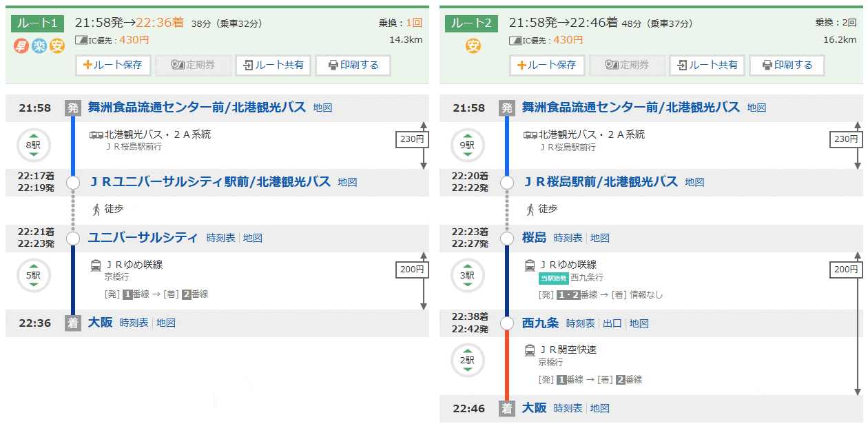
Task: Click the 着 arrival marker icon in Route 2
Action: pyautogui.click(x=507, y=408)
